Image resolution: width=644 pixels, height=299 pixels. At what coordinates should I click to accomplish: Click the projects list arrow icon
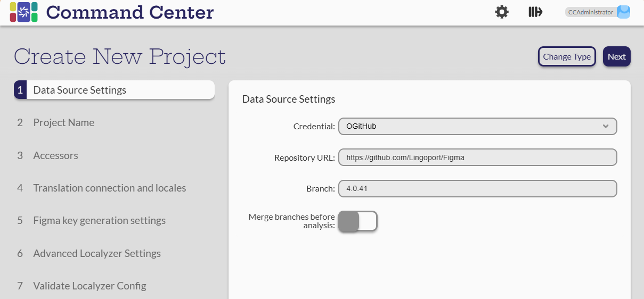pyautogui.click(x=535, y=12)
